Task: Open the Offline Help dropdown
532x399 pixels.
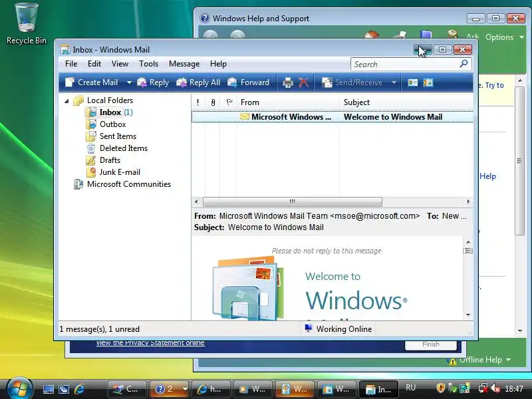Action: coord(479,360)
